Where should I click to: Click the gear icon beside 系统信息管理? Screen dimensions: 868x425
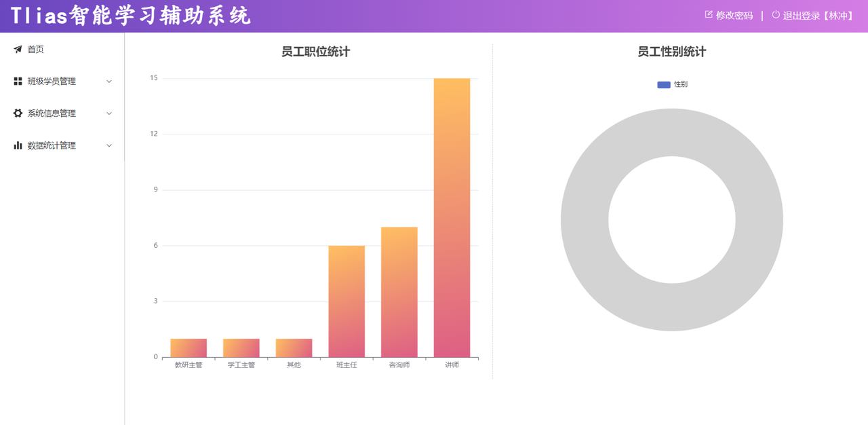(x=18, y=113)
